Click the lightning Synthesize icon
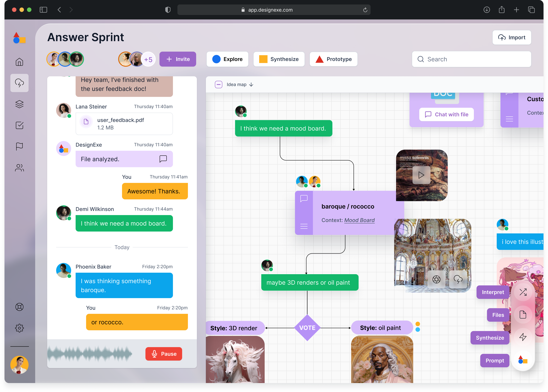Screen dimensions: 548x392 [523, 337]
